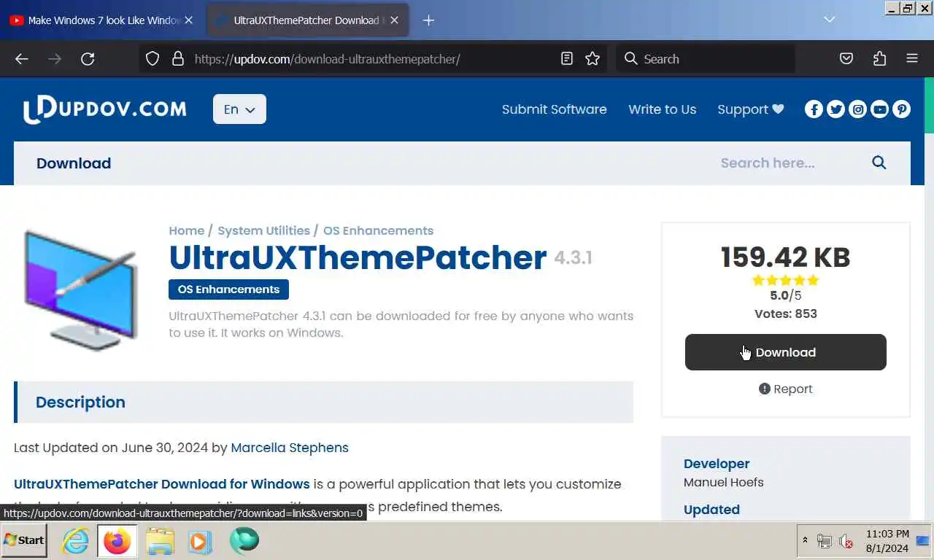Click the browser Search box
Viewport: 934px width, 560px height.
pyautogui.click(x=706, y=59)
